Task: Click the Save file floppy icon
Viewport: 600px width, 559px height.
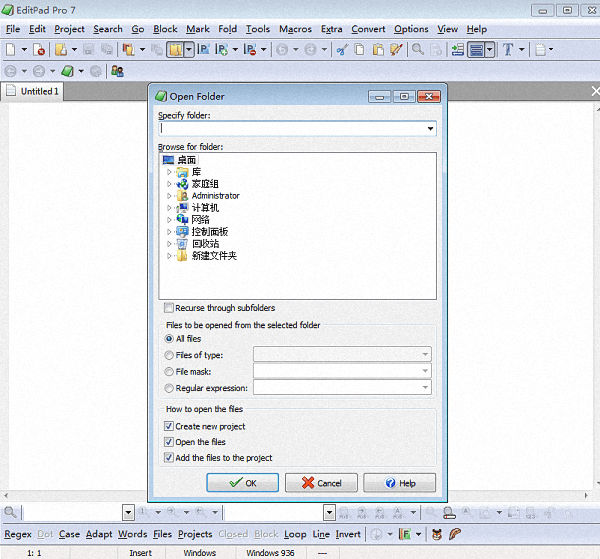Action: pyautogui.click(x=89, y=49)
